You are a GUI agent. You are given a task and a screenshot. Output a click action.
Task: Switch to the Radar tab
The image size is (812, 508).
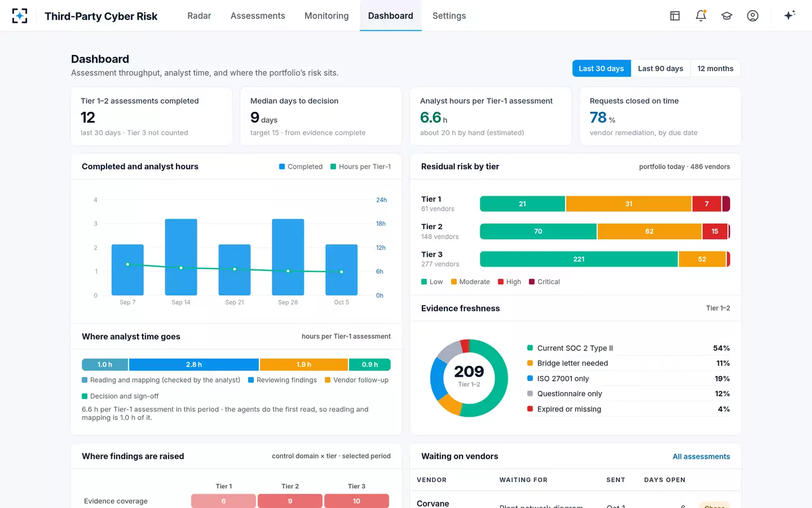(x=199, y=16)
